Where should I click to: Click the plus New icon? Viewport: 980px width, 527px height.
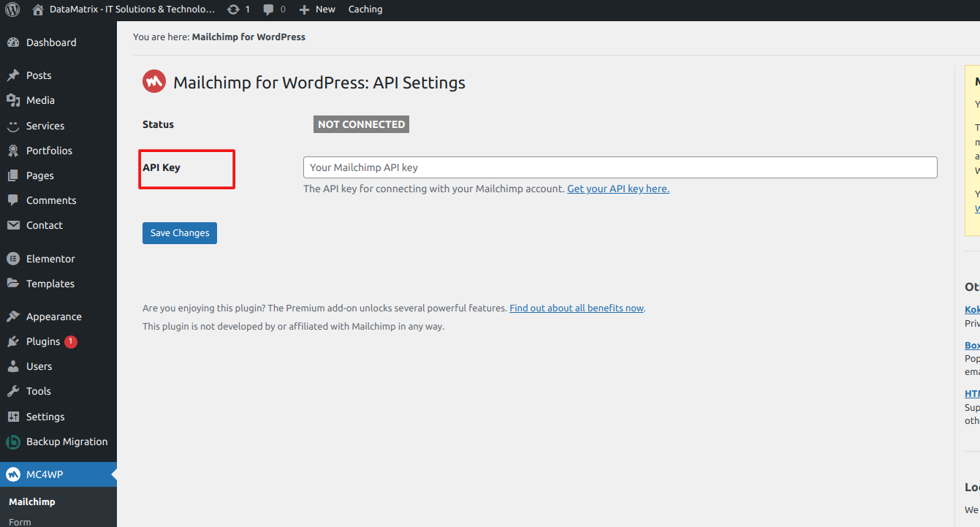[305, 10]
